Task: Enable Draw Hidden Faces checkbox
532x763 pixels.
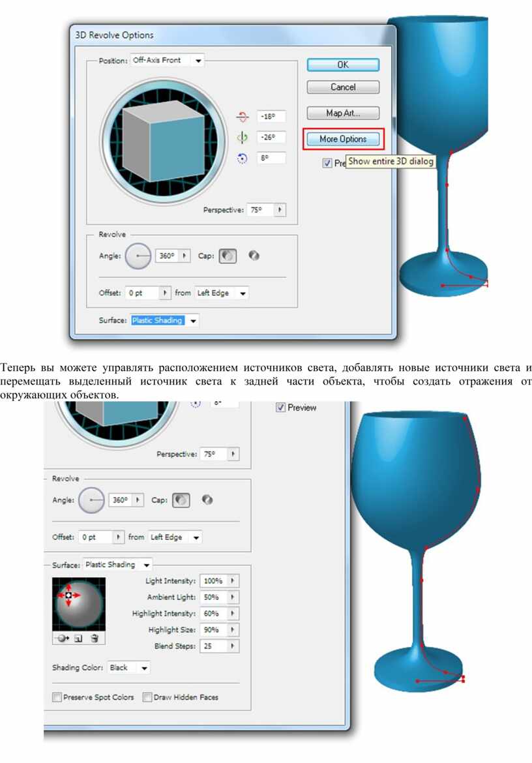Action: pyautogui.click(x=147, y=697)
